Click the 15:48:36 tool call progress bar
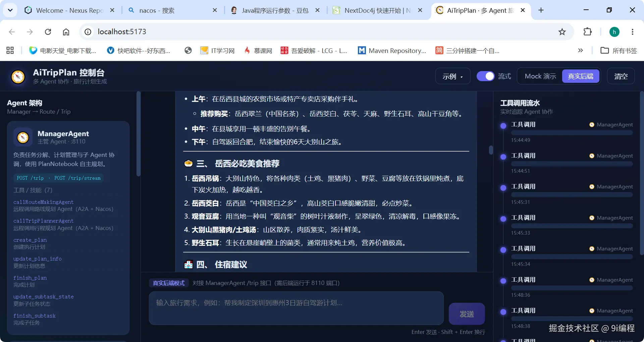Screen dimensions: 644x342 point(572,288)
